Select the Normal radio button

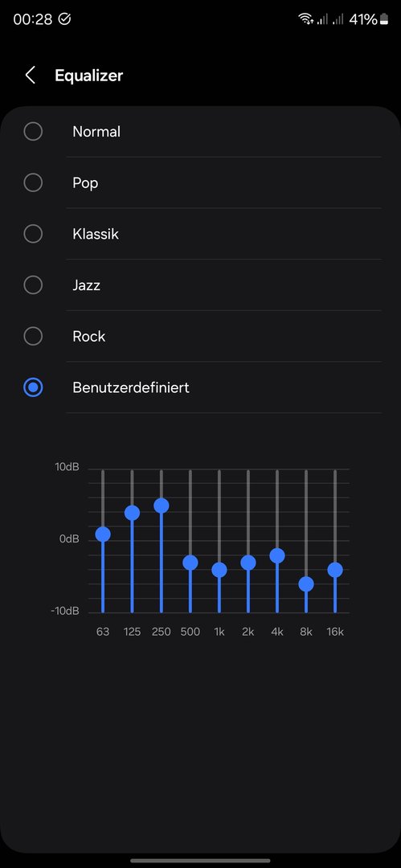(33, 131)
